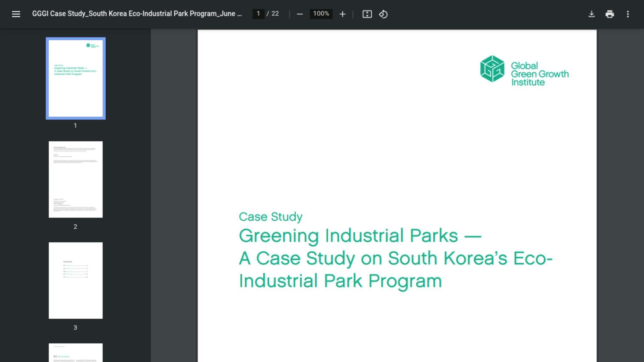Activate the fit-to-page view
The width and height of the screenshot is (644, 362).
[367, 14]
